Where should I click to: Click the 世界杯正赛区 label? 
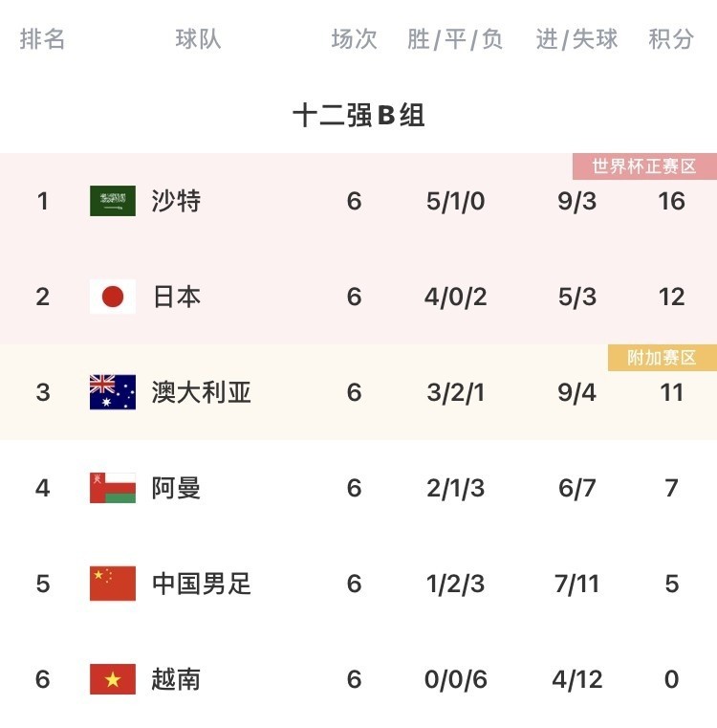click(644, 166)
